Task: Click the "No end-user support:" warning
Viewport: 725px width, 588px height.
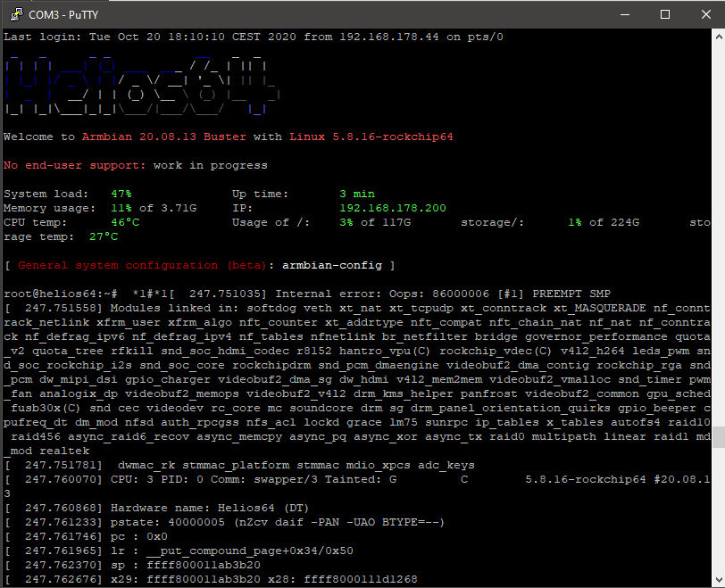Action: pos(75,166)
